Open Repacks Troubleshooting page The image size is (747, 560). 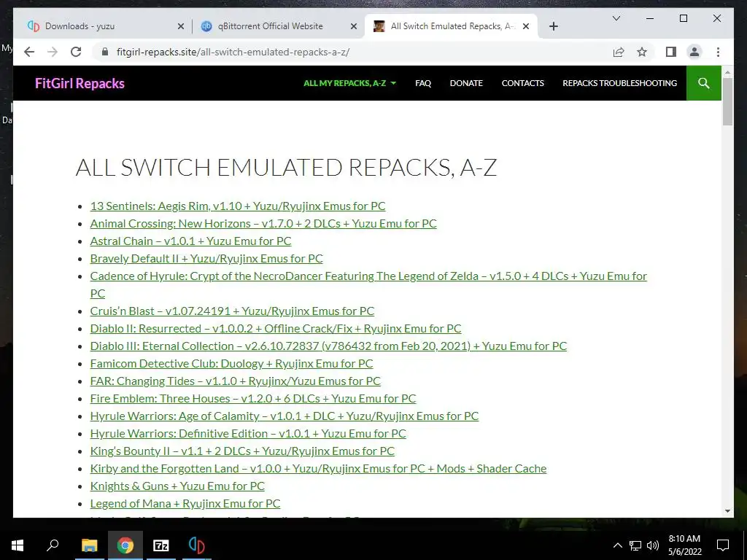pyautogui.click(x=620, y=83)
